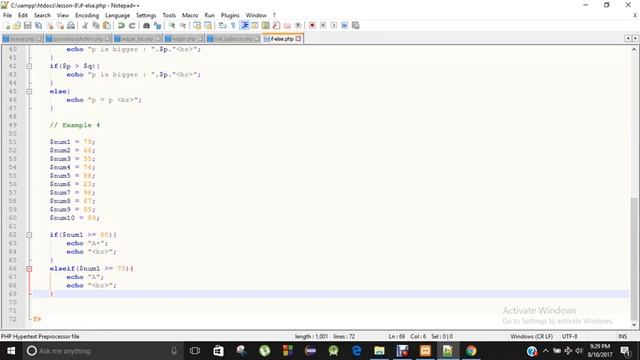Toggle Show All Characters pilcrow icon

233,25
